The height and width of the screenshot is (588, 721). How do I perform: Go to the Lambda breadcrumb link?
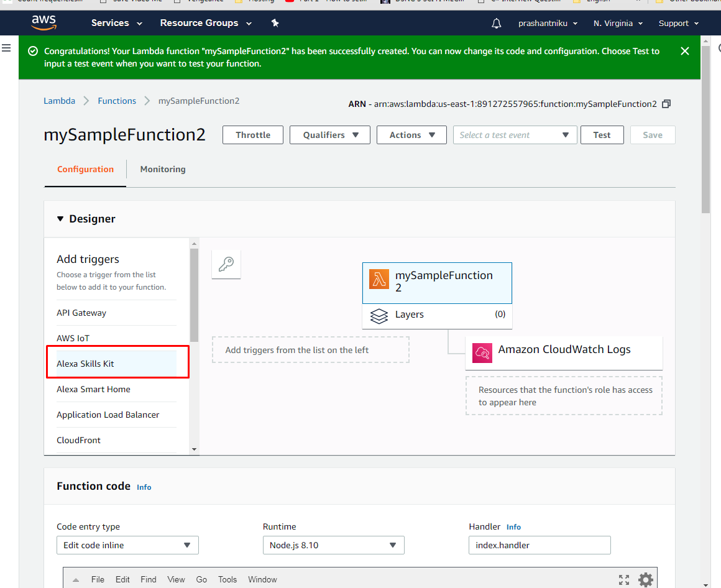(x=59, y=101)
